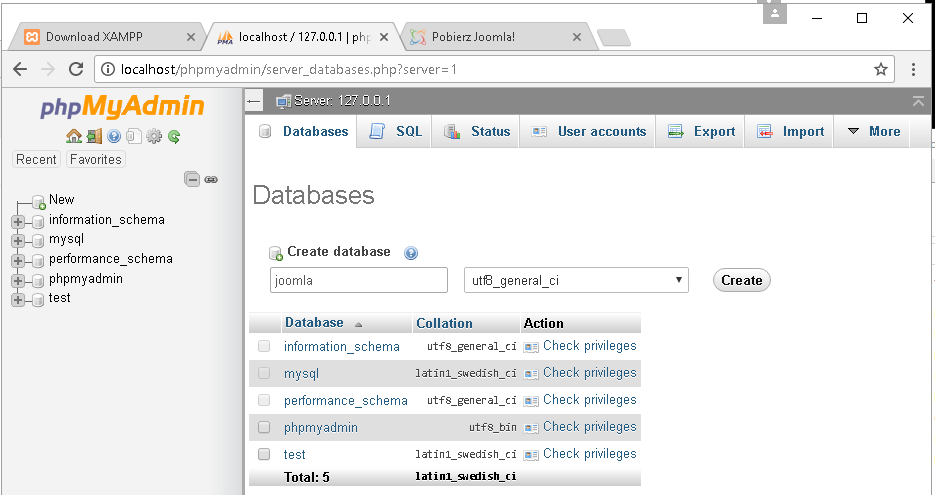
Task: Click the collapse top menu icon
Action: (918, 101)
